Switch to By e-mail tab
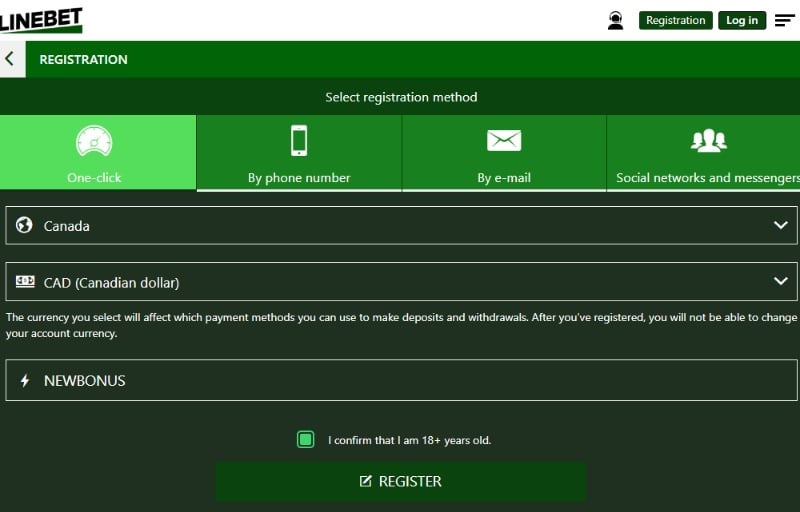The image size is (800, 512). [x=504, y=152]
